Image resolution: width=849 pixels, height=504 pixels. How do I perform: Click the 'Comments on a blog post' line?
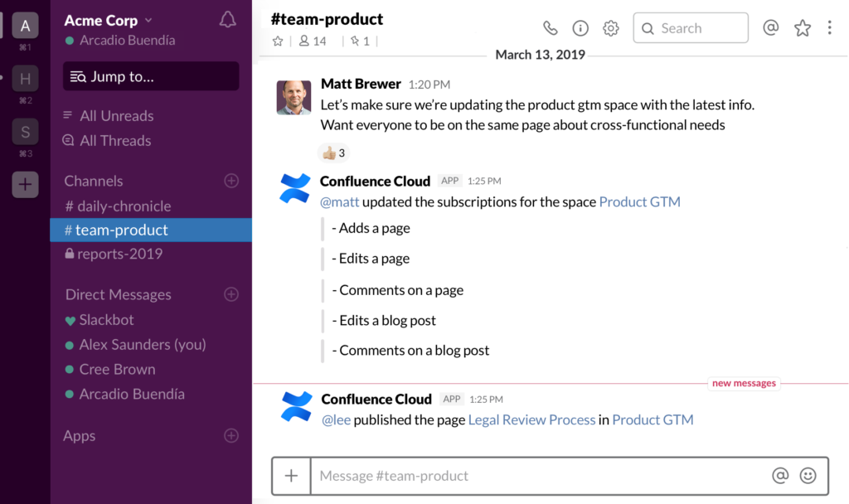pyautogui.click(x=410, y=351)
